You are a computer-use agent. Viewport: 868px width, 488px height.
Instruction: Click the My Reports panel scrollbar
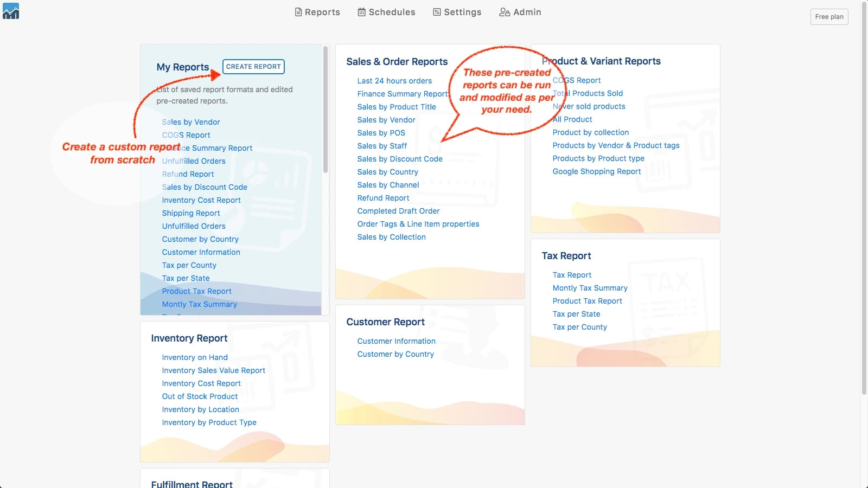tap(325, 108)
